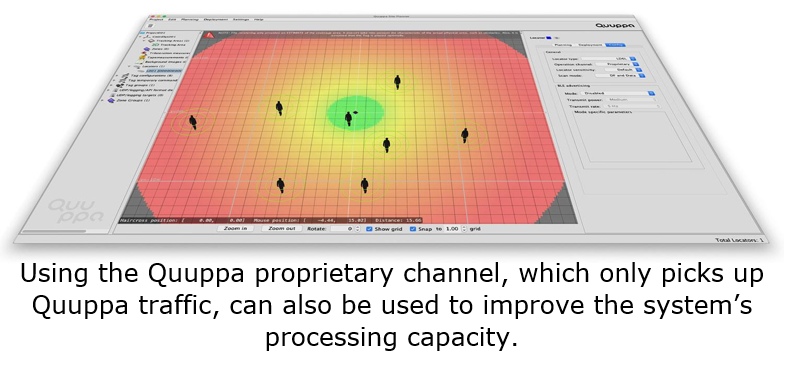789x366 pixels.
Task: Select the Zones item's blue icon in tree
Action: (x=146, y=49)
